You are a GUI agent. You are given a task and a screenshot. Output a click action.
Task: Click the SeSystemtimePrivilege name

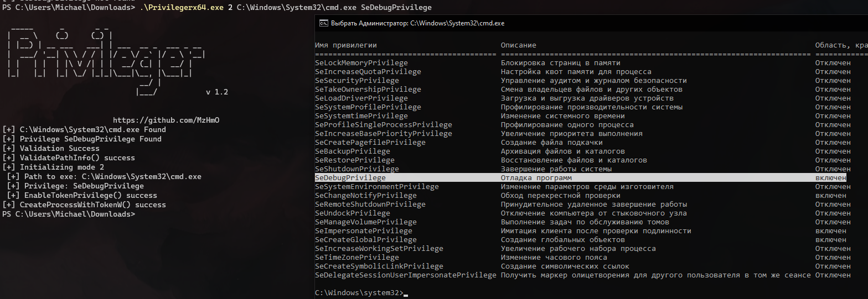click(361, 116)
